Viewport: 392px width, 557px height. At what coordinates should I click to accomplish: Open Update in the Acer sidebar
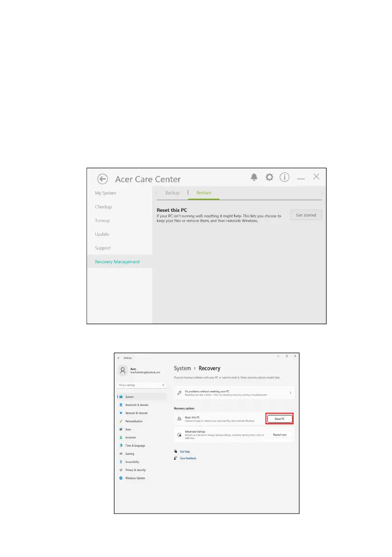102,234
